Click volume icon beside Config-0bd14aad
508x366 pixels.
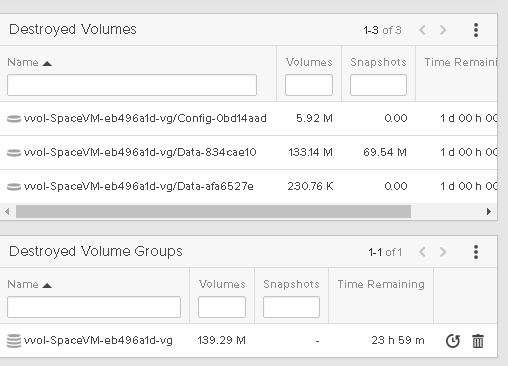point(14,119)
